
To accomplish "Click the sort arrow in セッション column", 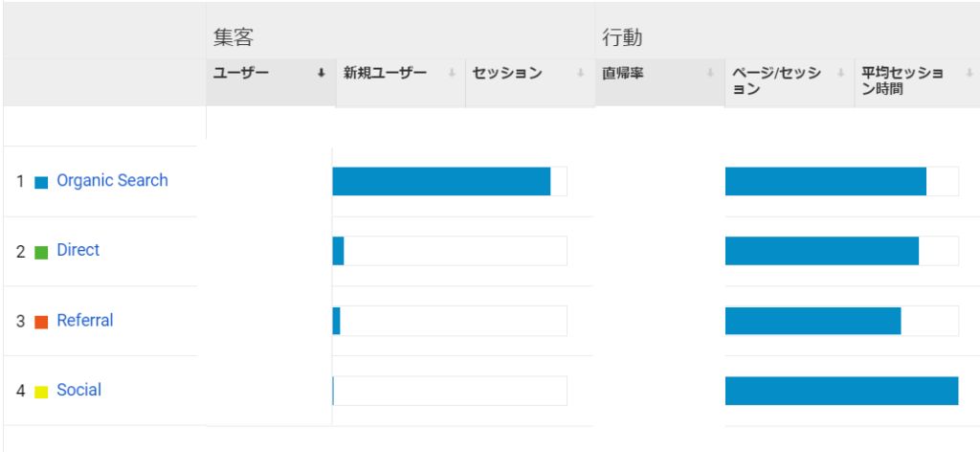I will point(581,73).
